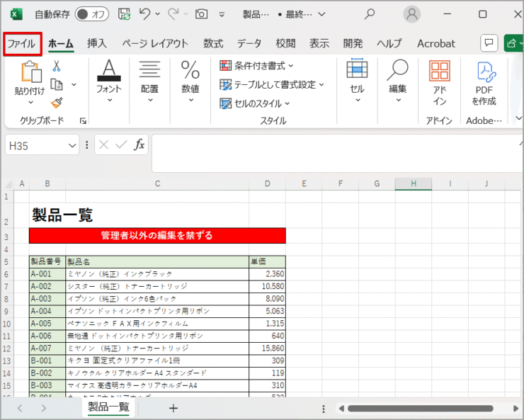The width and height of the screenshot is (524, 420).
Task: Open Customize Quick Access Toolbar dropdown
Action: (222, 14)
